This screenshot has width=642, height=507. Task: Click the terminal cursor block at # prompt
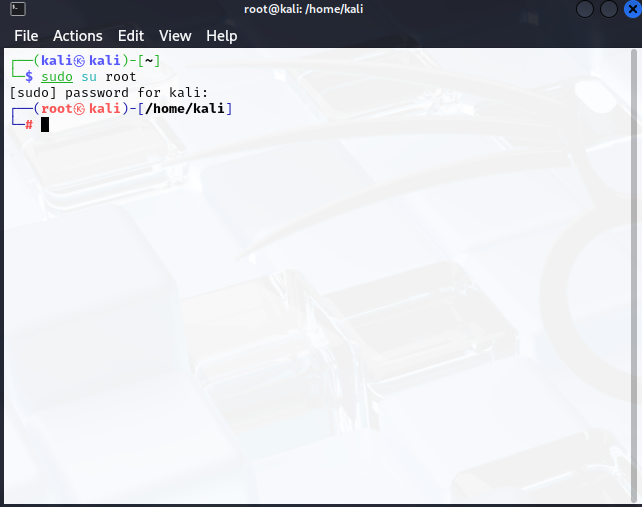(x=45, y=124)
